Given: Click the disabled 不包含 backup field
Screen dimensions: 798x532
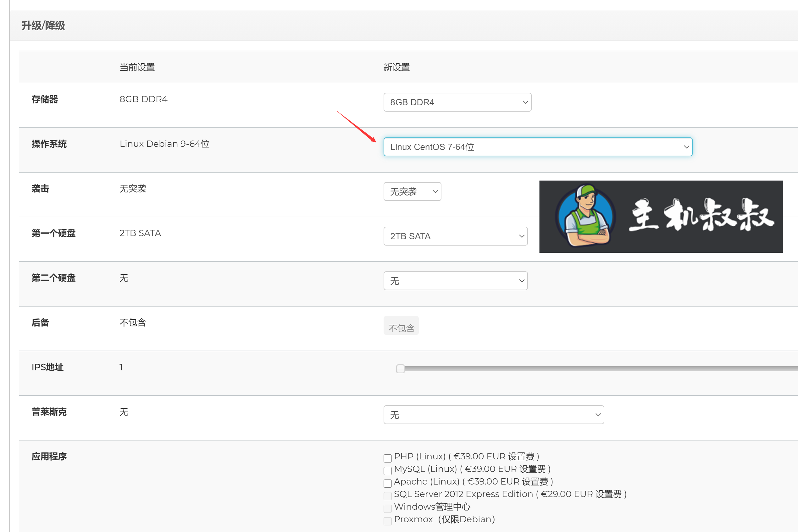Looking at the screenshot, I should (401, 326).
